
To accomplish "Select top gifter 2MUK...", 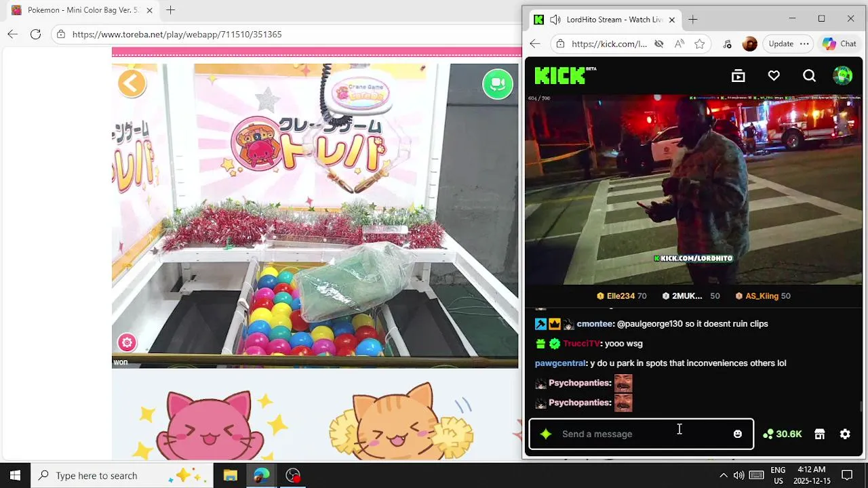I will point(690,296).
